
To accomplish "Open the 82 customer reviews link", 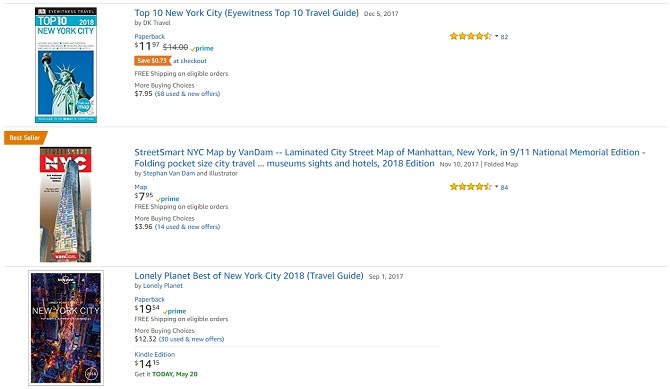I will (x=504, y=37).
